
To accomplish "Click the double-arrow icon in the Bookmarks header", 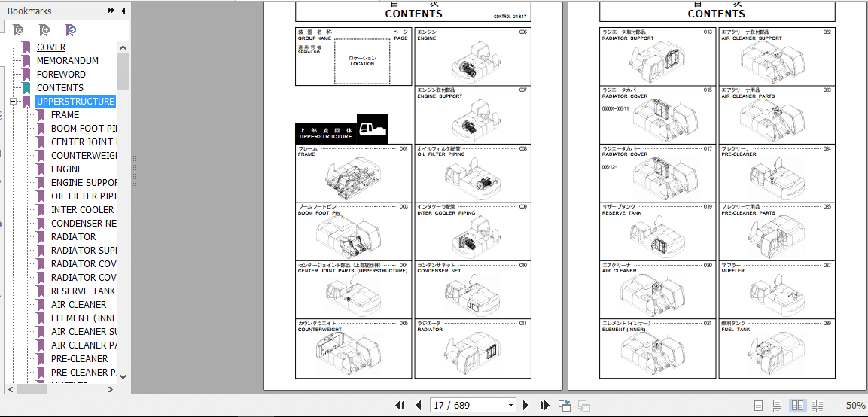I will pyautogui.click(x=111, y=11).
